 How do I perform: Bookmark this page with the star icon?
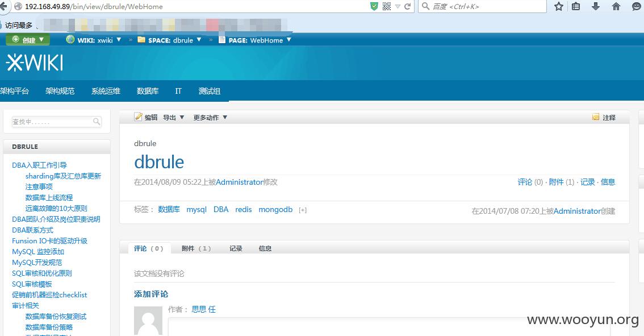point(559,6)
